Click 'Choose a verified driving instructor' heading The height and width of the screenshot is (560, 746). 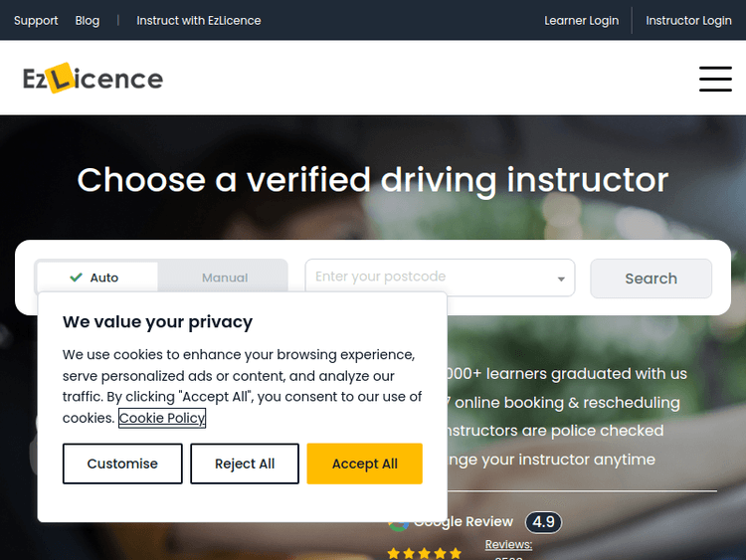click(373, 180)
